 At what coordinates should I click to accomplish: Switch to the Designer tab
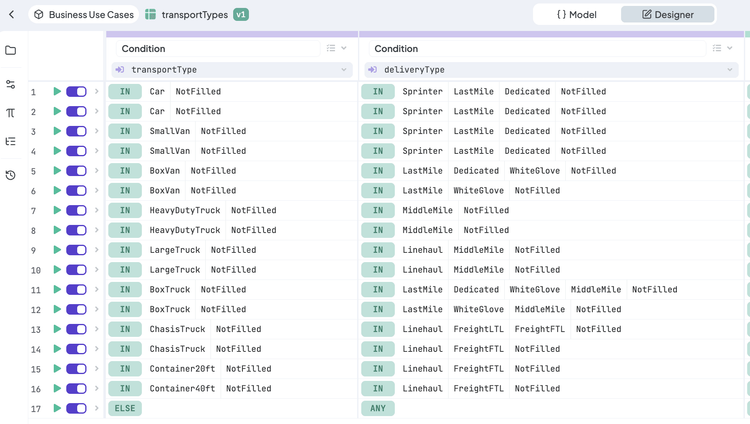pyautogui.click(x=667, y=15)
